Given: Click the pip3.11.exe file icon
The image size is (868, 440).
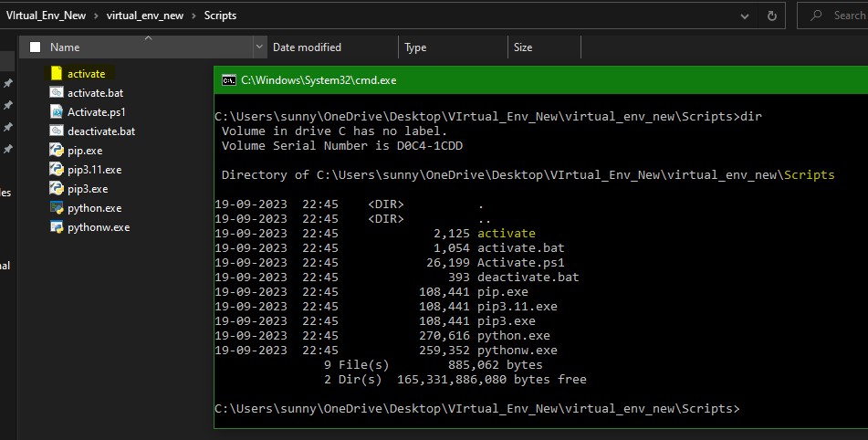Looking at the screenshot, I should pos(57,170).
